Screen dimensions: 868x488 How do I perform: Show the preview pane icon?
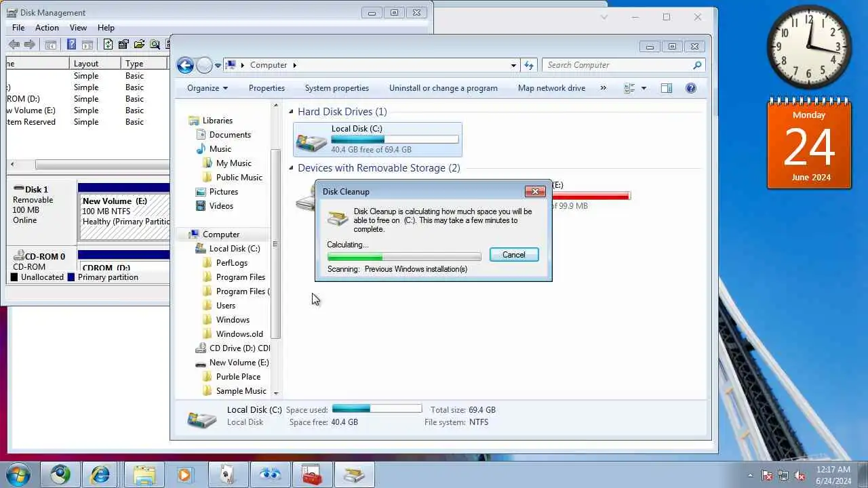pyautogui.click(x=667, y=88)
